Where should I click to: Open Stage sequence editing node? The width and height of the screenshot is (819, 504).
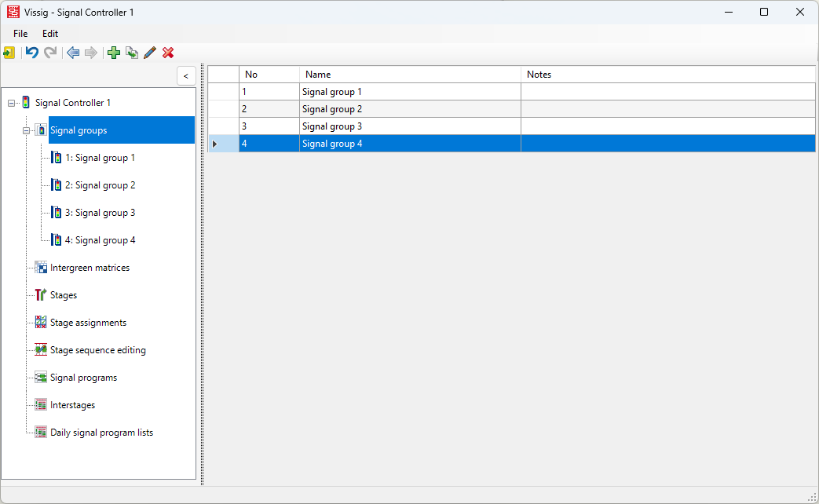tap(97, 350)
